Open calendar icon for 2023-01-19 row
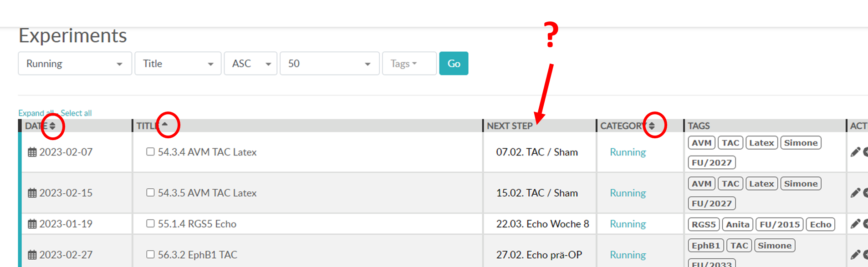 (32, 224)
